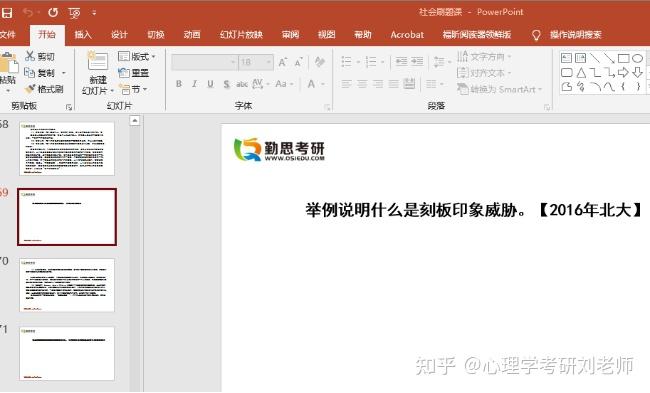Click increase font size icon
The image size is (650, 393).
[283, 63]
